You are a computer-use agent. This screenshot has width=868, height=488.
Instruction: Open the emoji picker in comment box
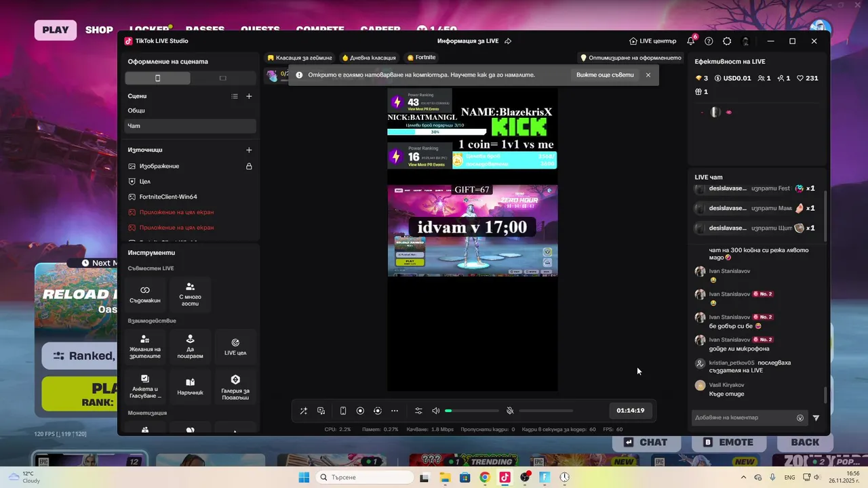pos(800,418)
